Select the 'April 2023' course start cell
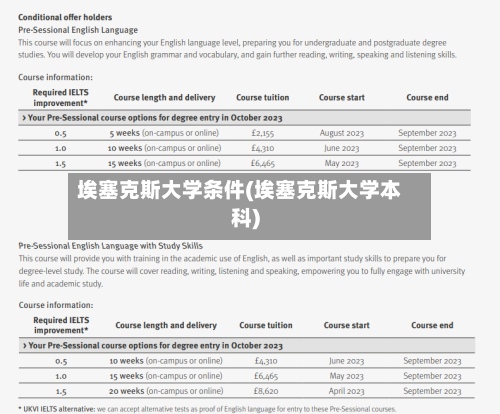This screenshot has width=500, height=414. point(347,391)
